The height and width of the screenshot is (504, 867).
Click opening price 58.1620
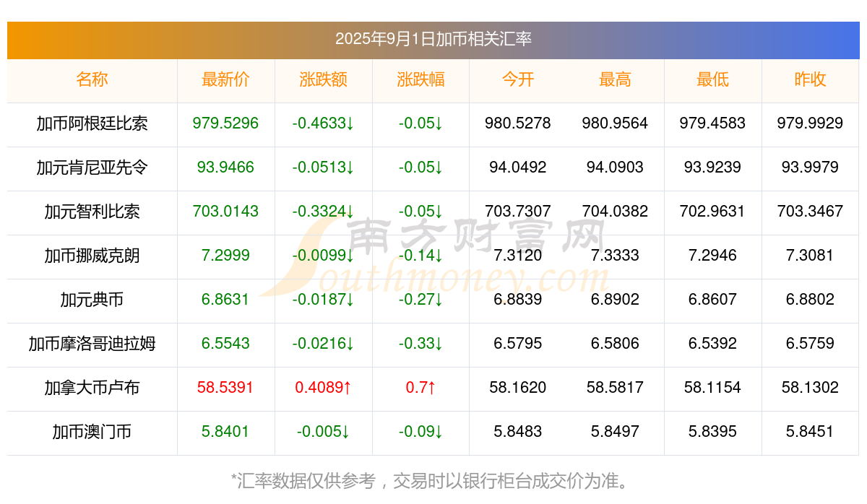pos(518,388)
